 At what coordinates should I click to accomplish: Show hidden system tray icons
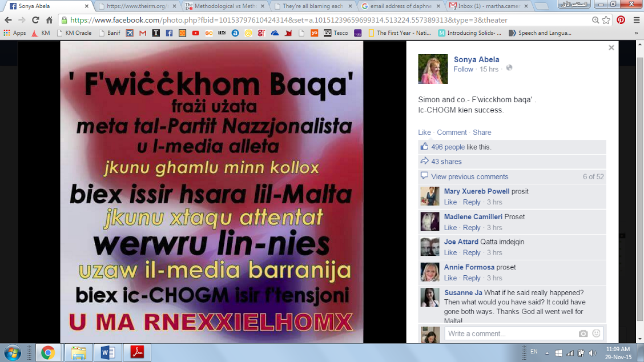pyautogui.click(x=547, y=353)
